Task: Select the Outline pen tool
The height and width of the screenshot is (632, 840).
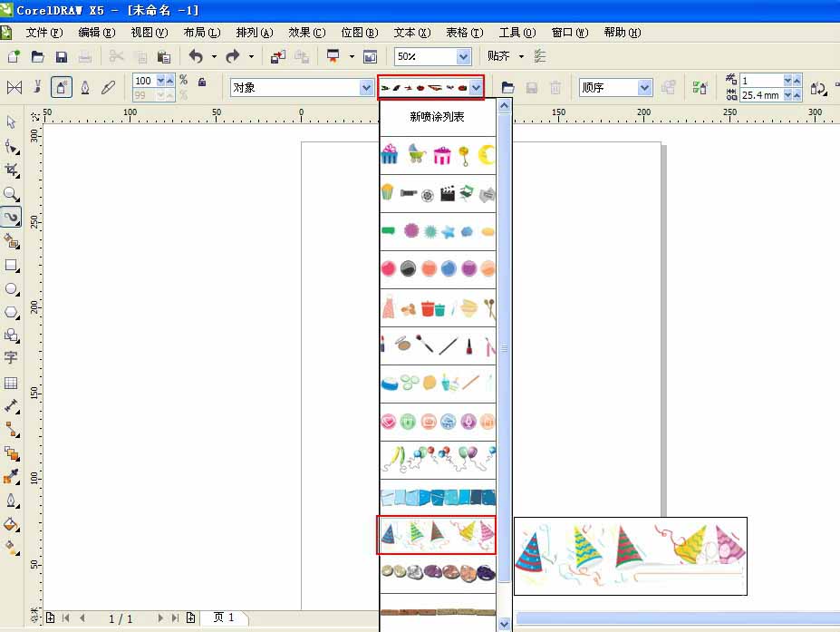Action: click(x=11, y=501)
